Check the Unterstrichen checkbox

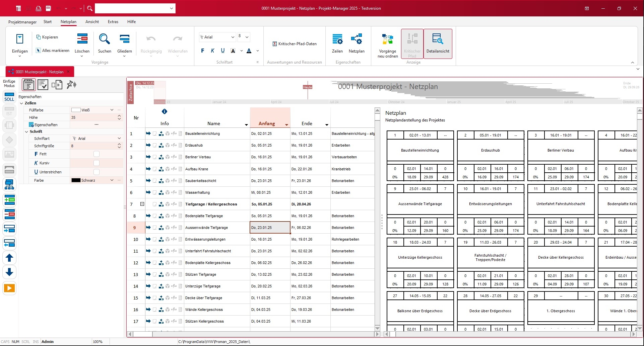tap(96, 172)
